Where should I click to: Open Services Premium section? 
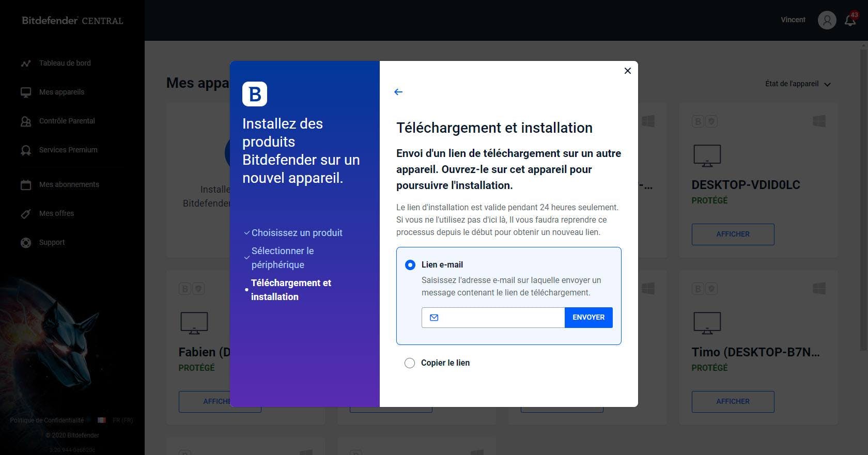68,150
